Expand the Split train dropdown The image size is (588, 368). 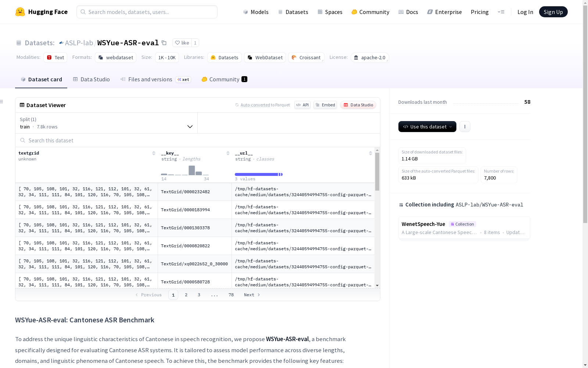click(107, 123)
